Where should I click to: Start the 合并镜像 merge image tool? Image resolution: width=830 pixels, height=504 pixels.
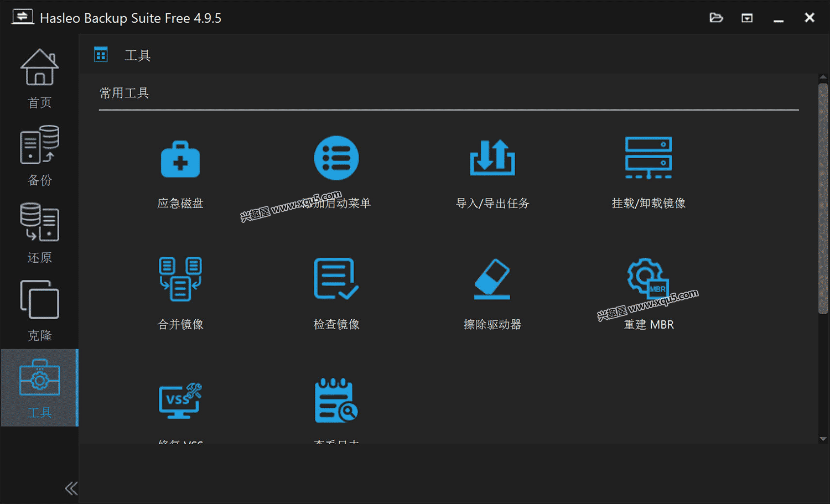point(180,279)
